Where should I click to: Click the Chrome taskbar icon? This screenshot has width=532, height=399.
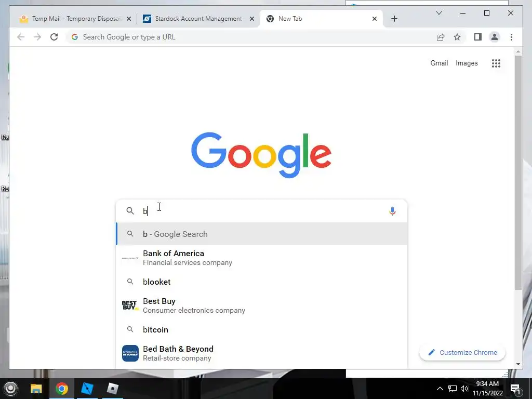coord(61,389)
